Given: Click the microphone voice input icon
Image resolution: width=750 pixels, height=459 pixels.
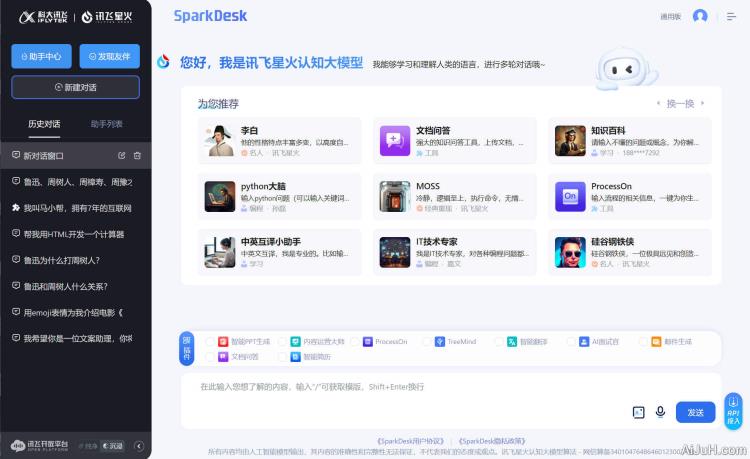Looking at the screenshot, I should point(660,412).
